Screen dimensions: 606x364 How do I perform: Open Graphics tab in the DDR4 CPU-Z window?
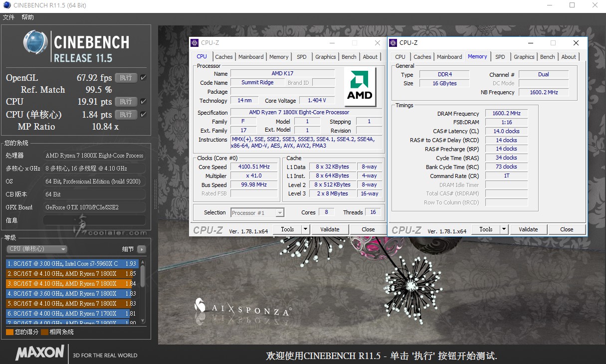(x=524, y=57)
